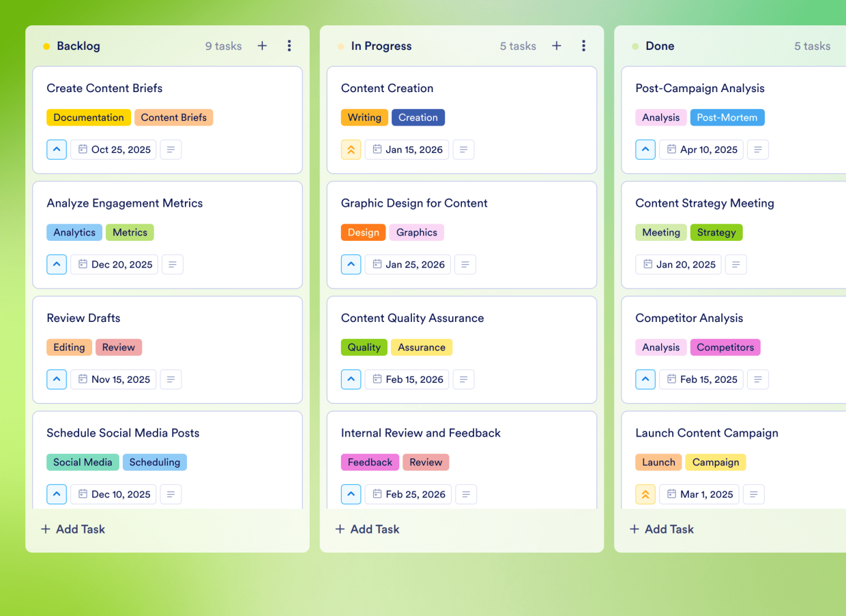846x616 pixels.
Task: Click Add Task in the Done column
Action: 661,529
